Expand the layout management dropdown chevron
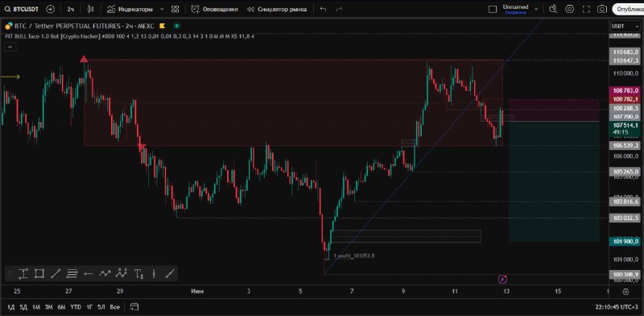 click(536, 9)
